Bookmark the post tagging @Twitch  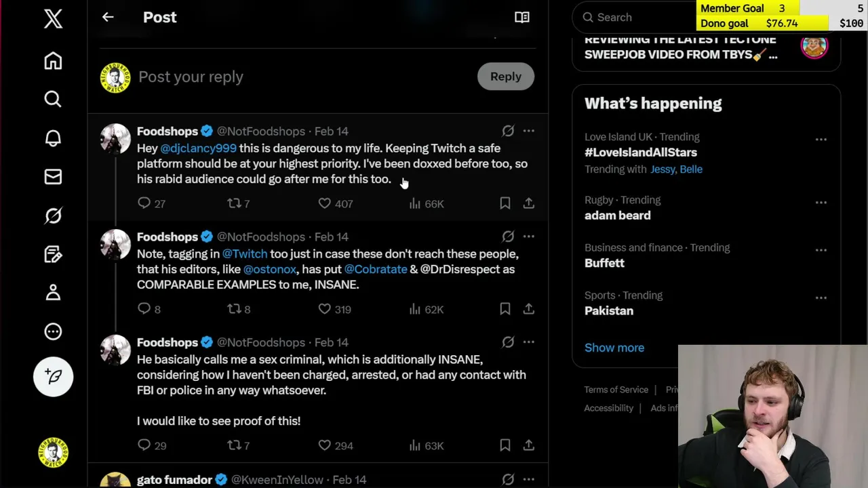click(x=505, y=309)
